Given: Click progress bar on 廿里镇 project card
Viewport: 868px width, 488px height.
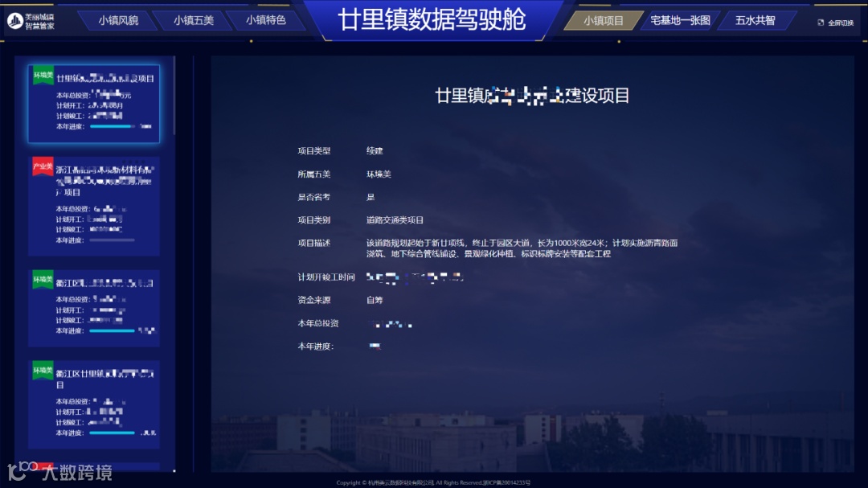Looking at the screenshot, I should pyautogui.click(x=112, y=127).
